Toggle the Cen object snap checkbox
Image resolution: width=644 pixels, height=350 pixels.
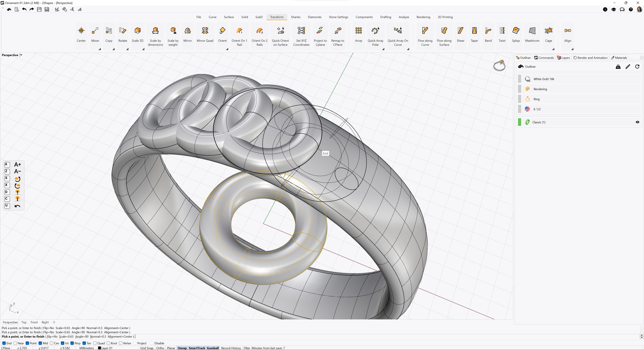(x=51, y=343)
